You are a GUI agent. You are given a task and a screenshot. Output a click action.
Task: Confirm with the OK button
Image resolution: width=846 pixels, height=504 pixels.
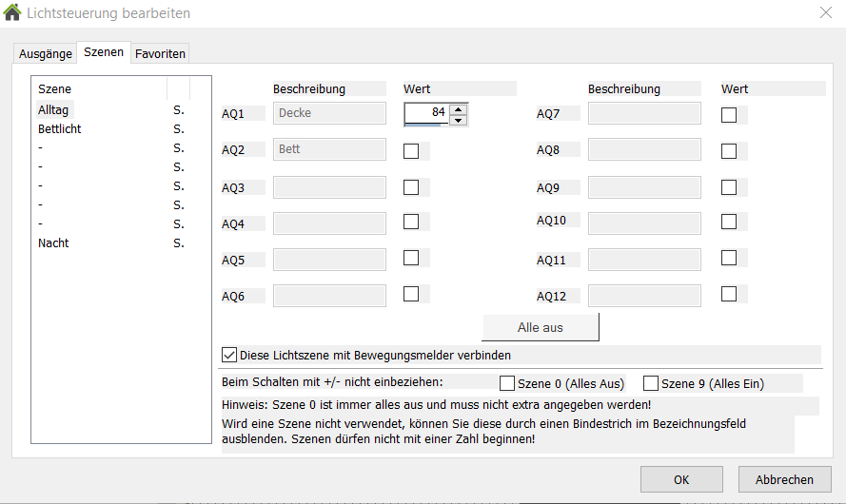pyautogui.click(x=681, y=479)
